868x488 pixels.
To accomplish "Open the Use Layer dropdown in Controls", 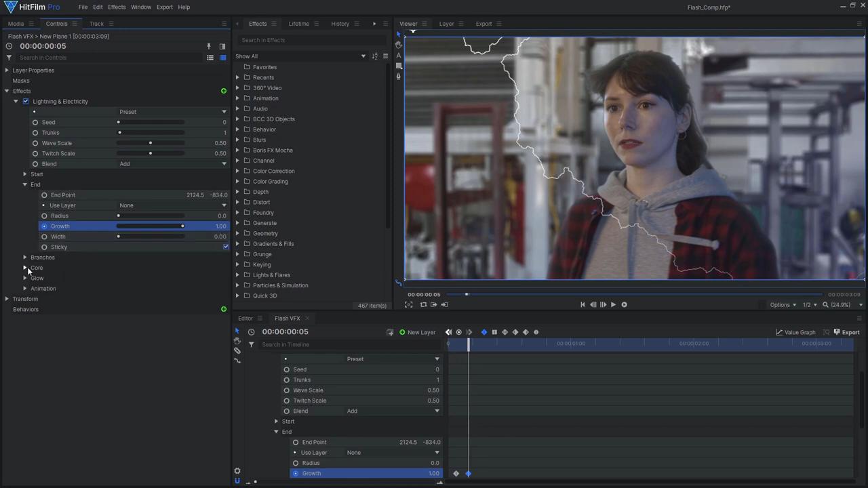I will pyautogui.click(x=172, y=205).
